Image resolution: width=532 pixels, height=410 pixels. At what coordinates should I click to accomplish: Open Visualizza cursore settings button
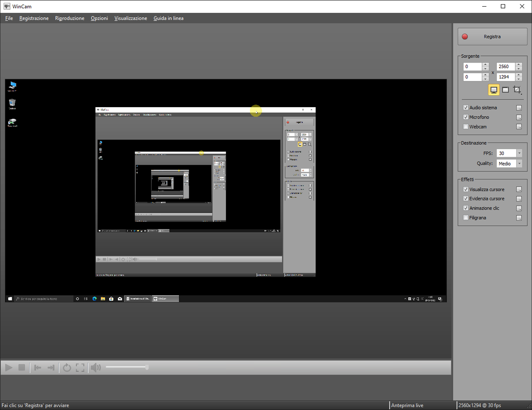tap(519, 190)
